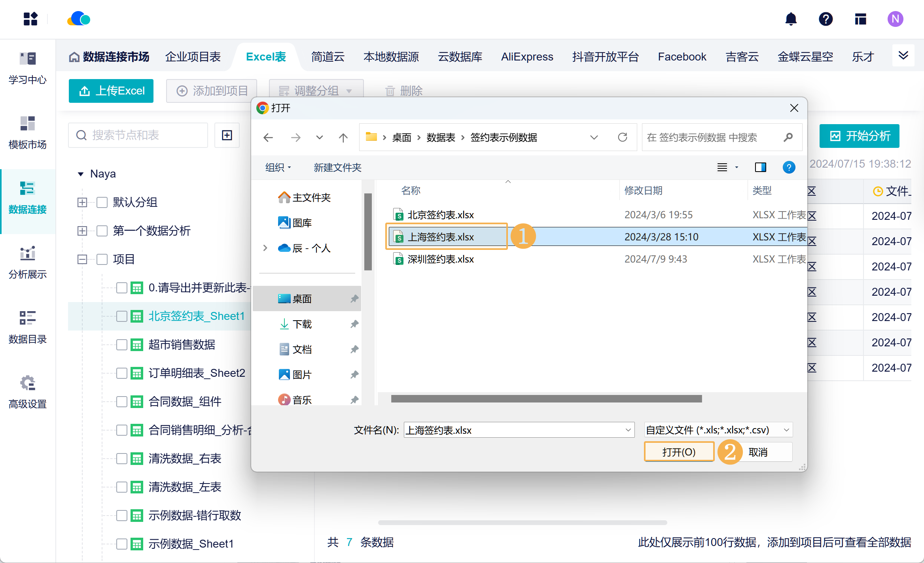
Task: Click the 上传Excel button
Action: coord(111,91)
